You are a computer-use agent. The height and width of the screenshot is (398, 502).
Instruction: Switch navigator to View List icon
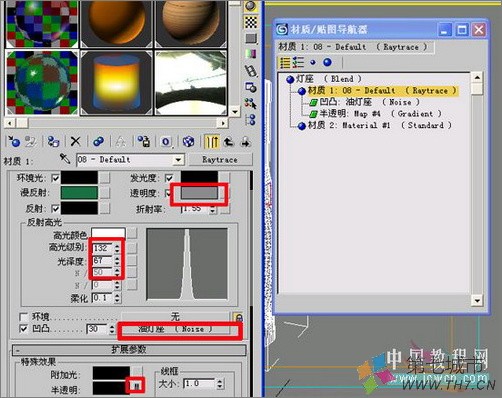pos(285,62)
